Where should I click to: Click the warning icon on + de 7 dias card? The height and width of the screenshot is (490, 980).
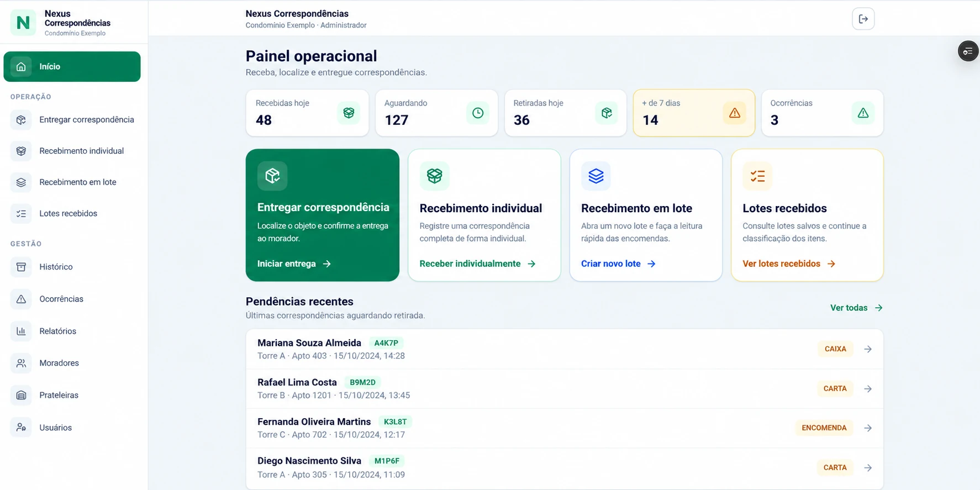pos(734,113)
